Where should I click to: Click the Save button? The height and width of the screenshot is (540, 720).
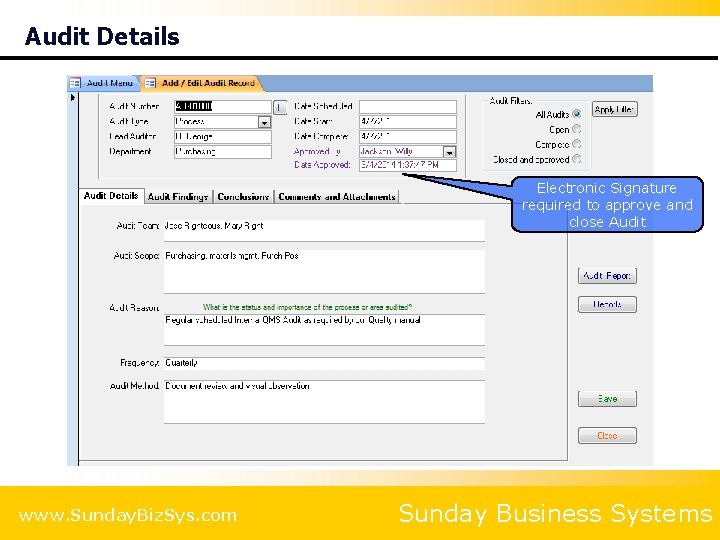click(x=607, y=399)
